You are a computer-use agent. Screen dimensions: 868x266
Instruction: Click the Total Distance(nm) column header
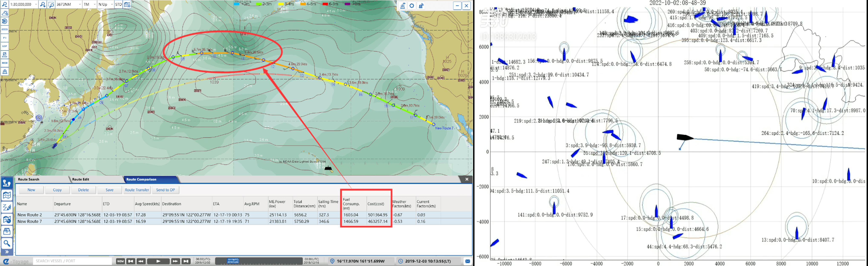tap(305, 204)
